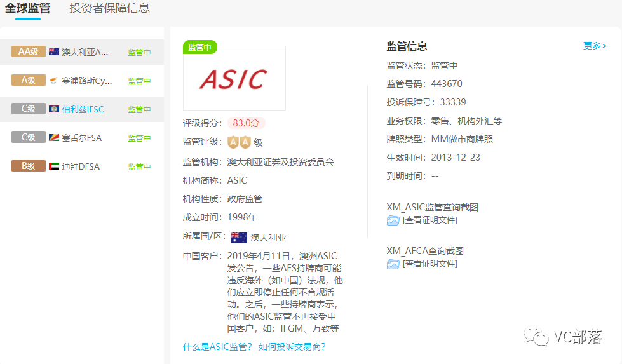Click the Australia flag in sidebar list

tap(54, 51)
